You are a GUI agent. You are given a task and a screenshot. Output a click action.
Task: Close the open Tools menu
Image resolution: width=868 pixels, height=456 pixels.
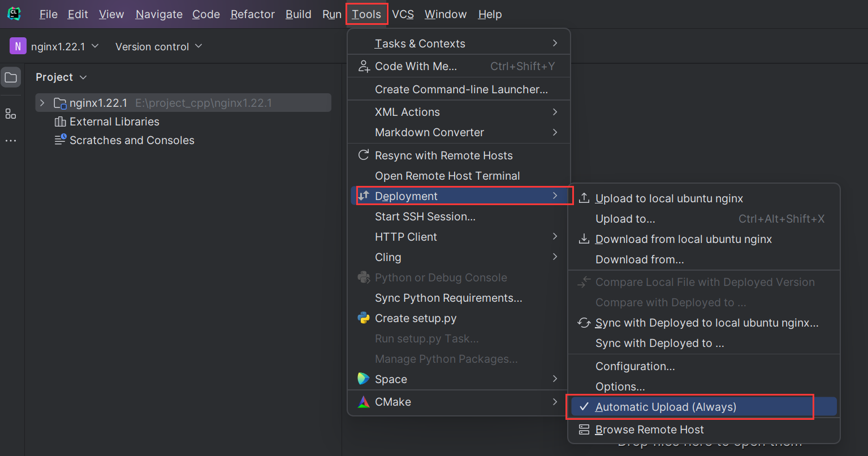tap(366, 14)
